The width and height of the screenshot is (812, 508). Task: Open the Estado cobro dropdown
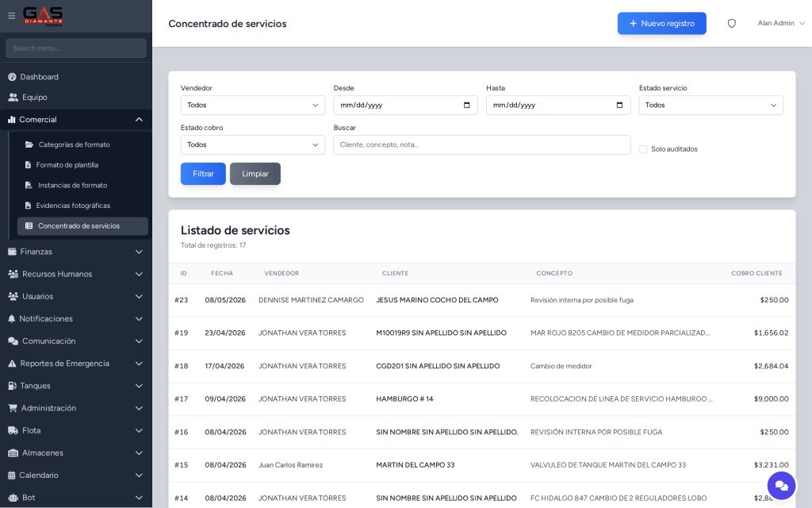point(253,144)
